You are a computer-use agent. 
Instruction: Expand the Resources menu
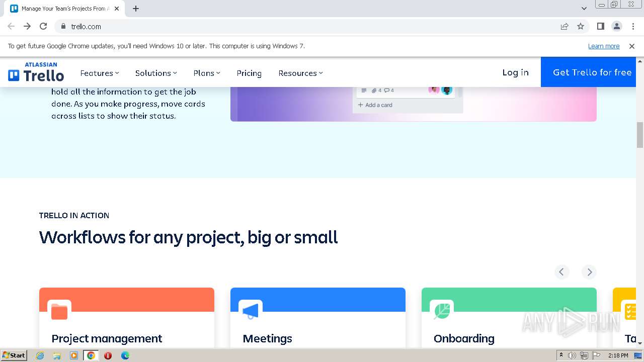pos(300,73)
